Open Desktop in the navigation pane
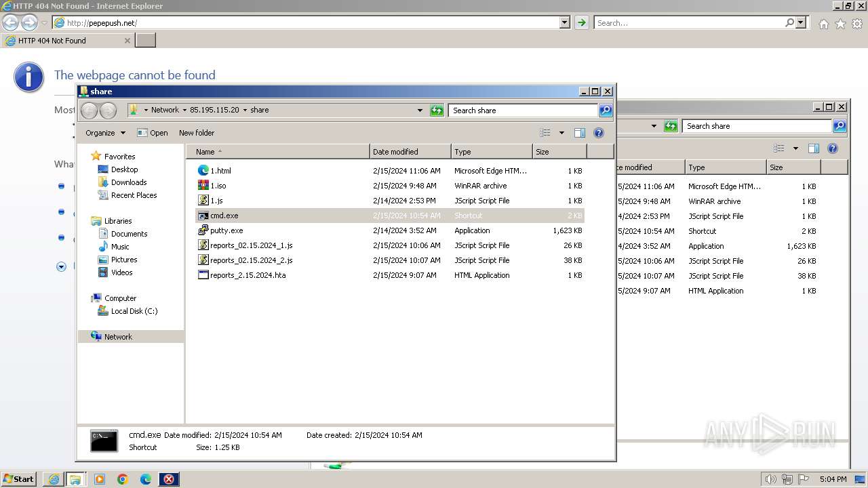This screenshot has height=488, width=868. click(124, 169)
